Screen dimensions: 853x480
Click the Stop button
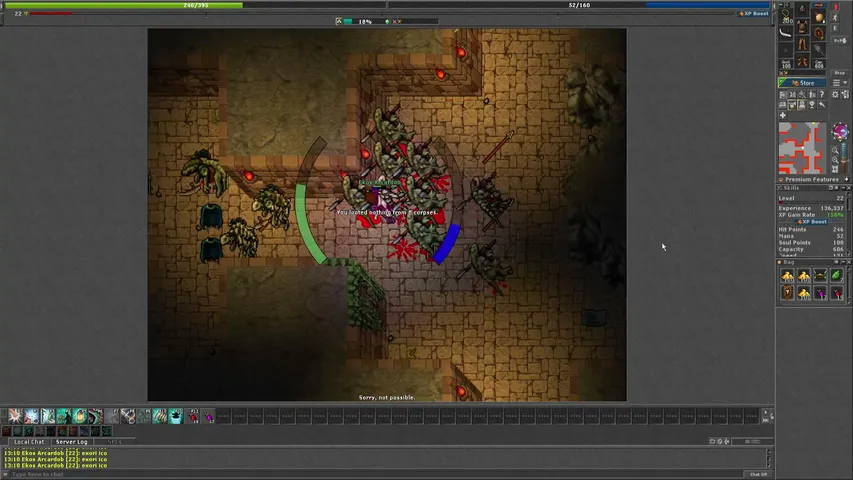coord(839,73)
